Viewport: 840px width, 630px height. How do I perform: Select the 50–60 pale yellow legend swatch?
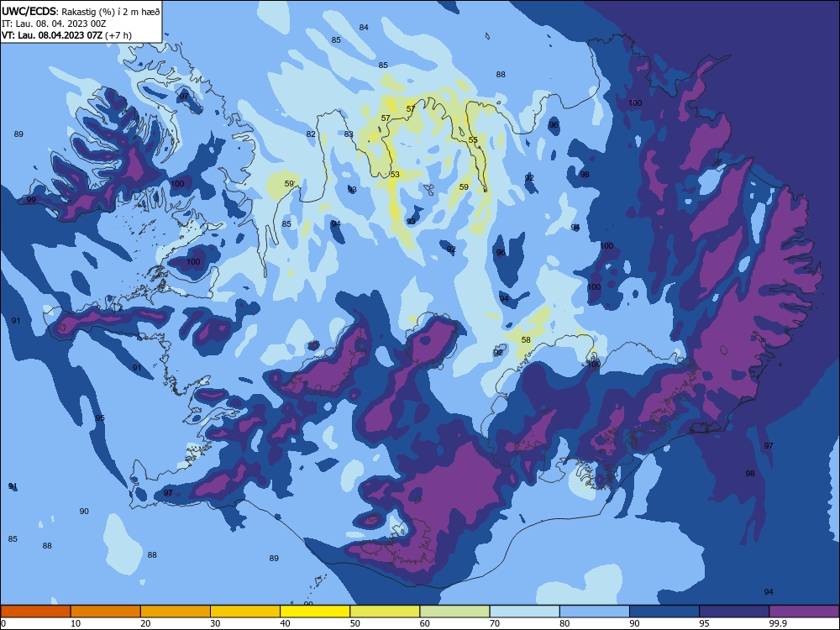[x=385, y=612]
